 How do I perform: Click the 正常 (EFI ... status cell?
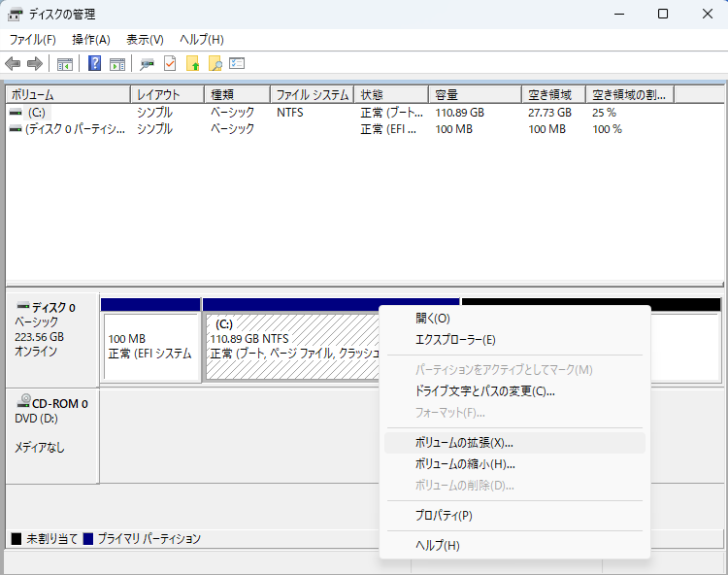388,129
